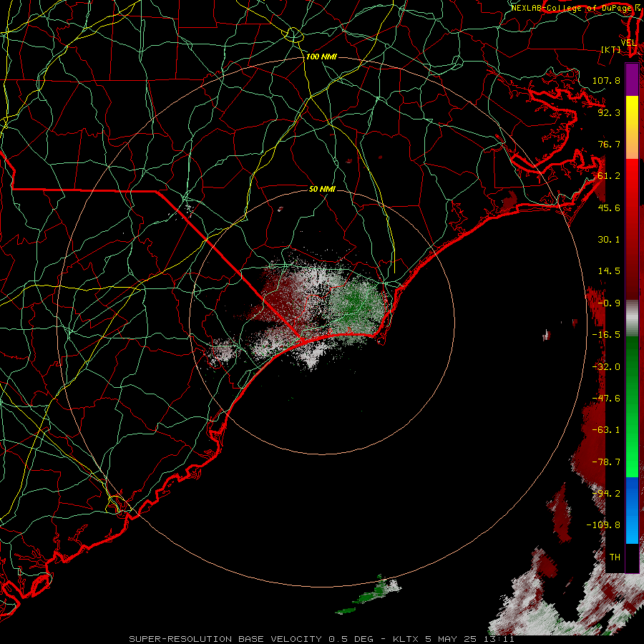Click the [KT] units label

[x=611, y=49]
